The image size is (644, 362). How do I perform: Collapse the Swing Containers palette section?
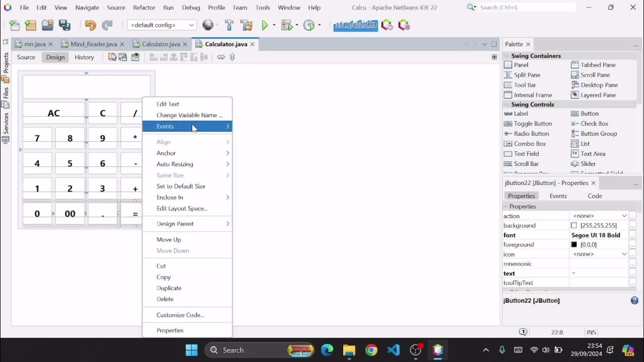tap(507, 56)
